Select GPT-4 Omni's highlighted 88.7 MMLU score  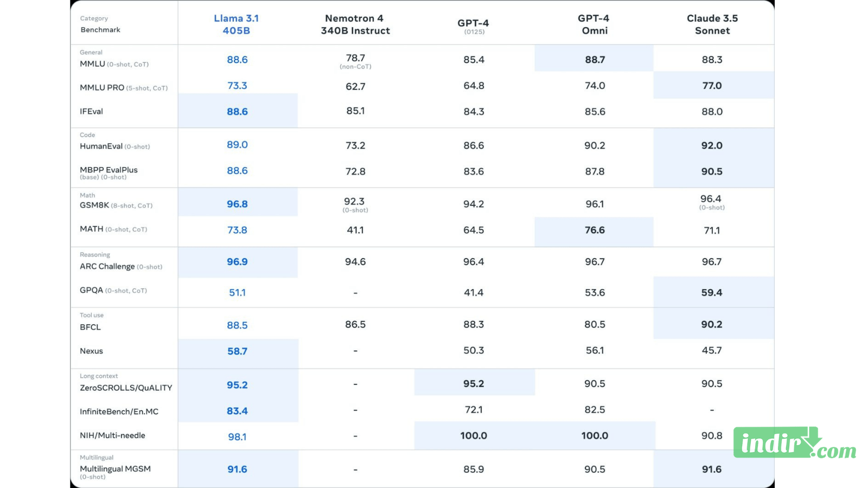click(595, 60)
